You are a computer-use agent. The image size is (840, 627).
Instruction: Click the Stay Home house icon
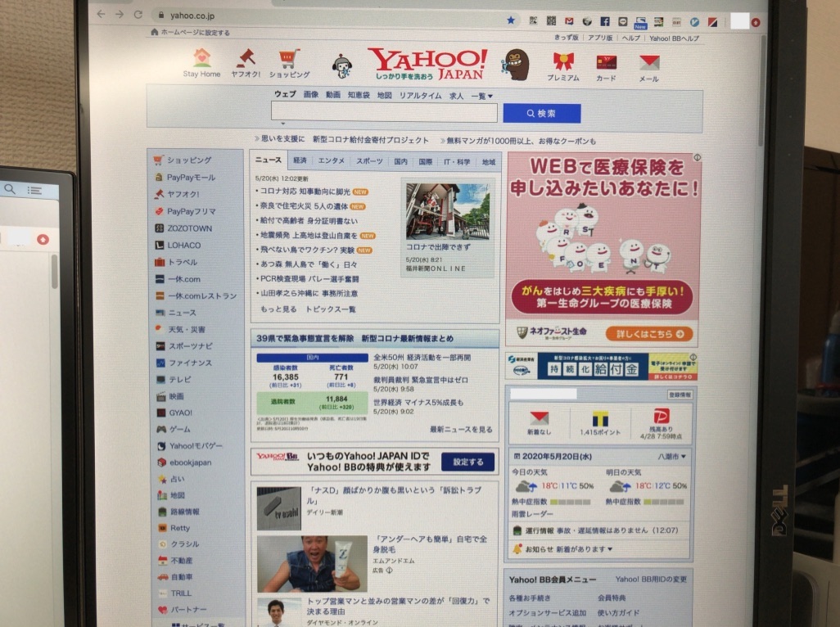click(x=201, y=58)
